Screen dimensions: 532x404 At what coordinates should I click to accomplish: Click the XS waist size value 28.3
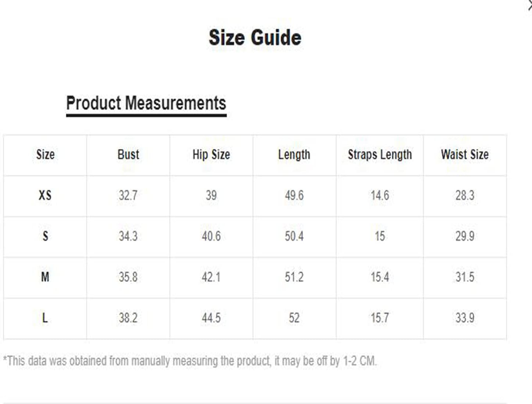465,195
